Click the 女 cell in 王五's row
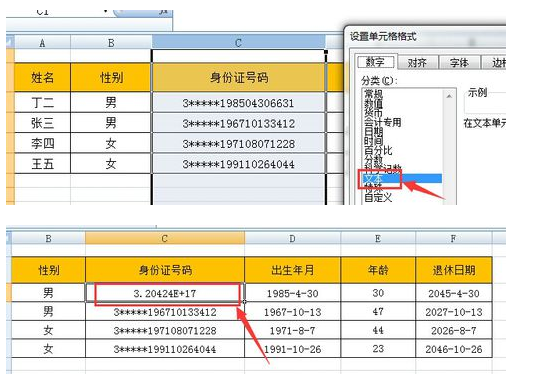Viewport: 534px width, 374px height. [x=111, y=163]
